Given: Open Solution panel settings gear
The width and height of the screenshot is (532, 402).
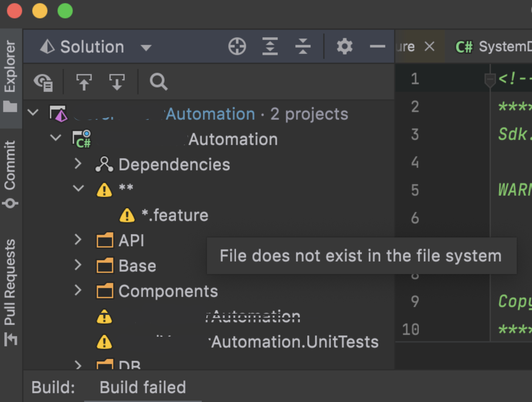Looking at the screenshot, I should click(x=344, y=47).
